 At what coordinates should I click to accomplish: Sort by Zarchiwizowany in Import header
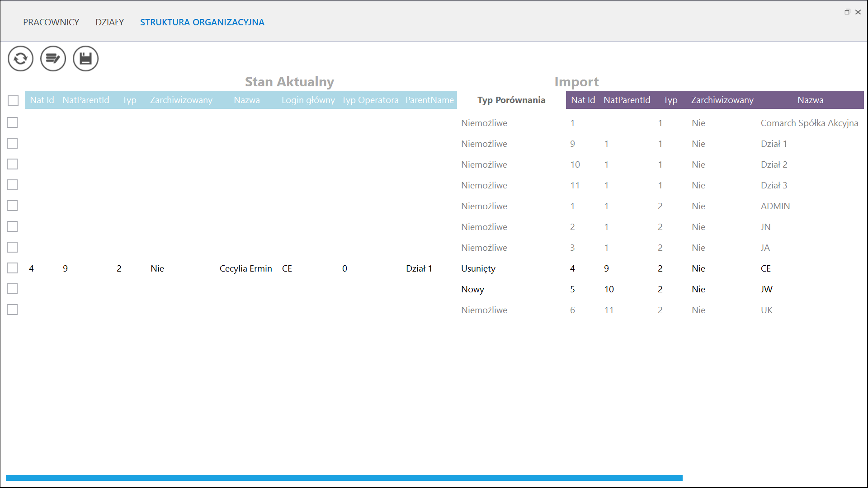coord(722,100)
